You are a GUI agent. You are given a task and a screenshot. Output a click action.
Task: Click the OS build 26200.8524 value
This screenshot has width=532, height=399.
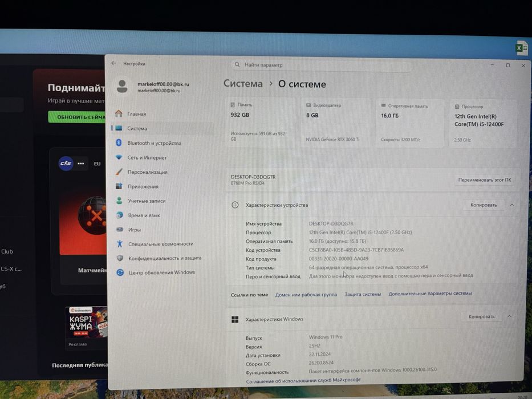tap(321, 363)
